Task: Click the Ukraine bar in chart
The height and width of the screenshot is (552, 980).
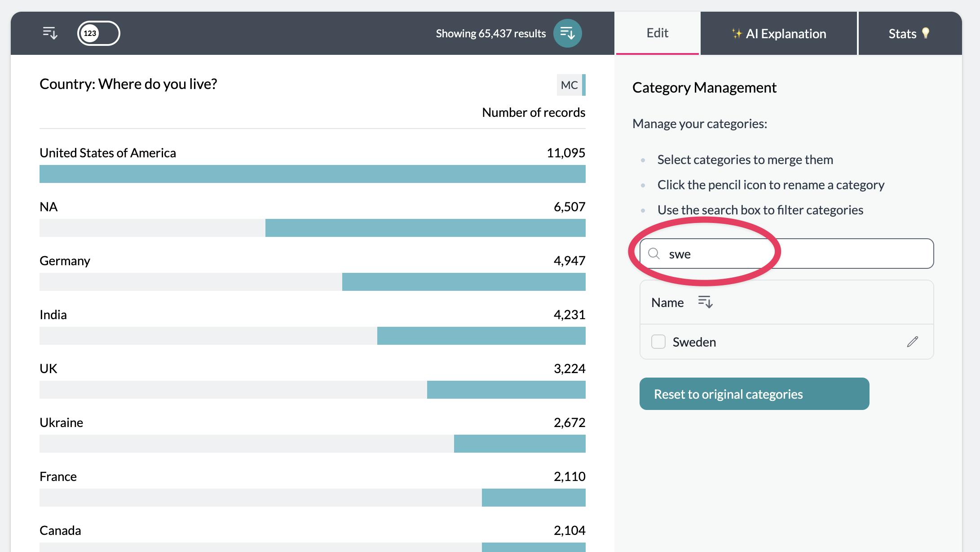Action: click(519, 444)
